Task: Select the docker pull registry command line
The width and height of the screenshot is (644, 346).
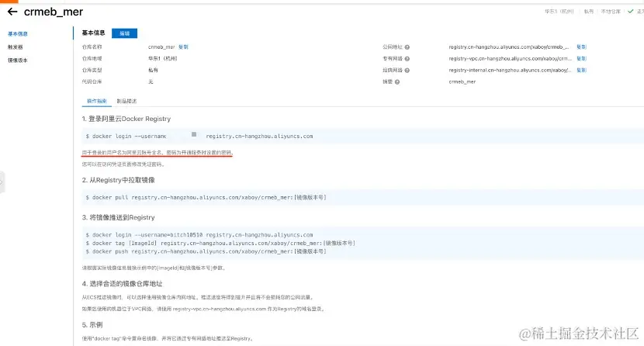Action: (x=206, y=197)
